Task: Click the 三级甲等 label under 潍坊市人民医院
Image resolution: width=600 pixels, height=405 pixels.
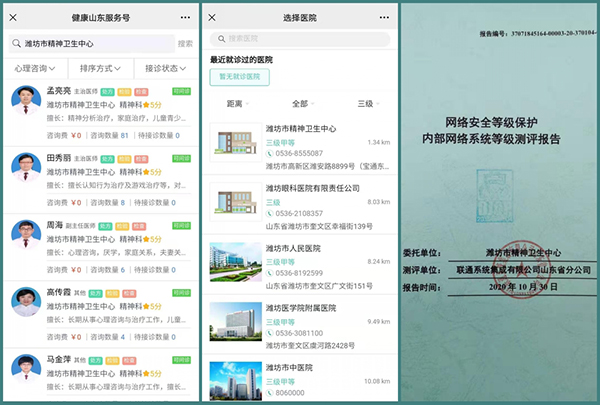Action: point(280,262)
